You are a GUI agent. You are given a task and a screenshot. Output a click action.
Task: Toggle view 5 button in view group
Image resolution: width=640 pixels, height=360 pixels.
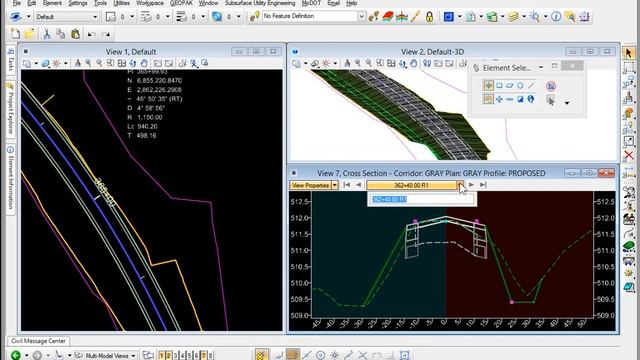pyautogui.click(x=189, y=356)
